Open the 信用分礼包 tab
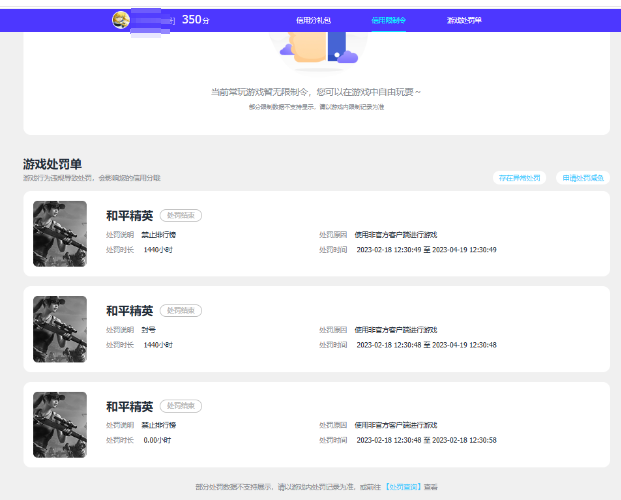 click(313, 20)
